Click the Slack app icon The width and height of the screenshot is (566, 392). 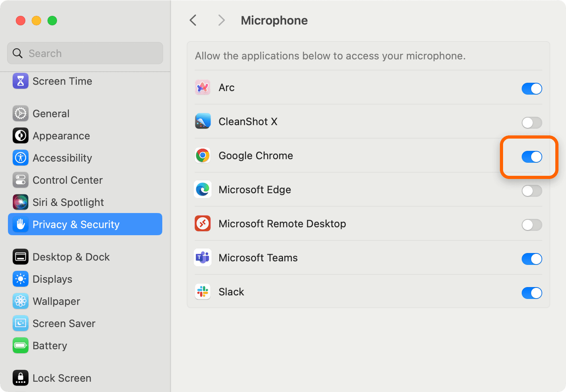pyautogui.click(x=203, y=292)
